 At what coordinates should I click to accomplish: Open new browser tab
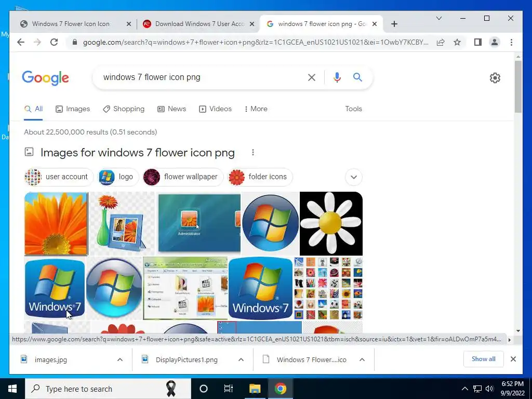coord(394,24)
